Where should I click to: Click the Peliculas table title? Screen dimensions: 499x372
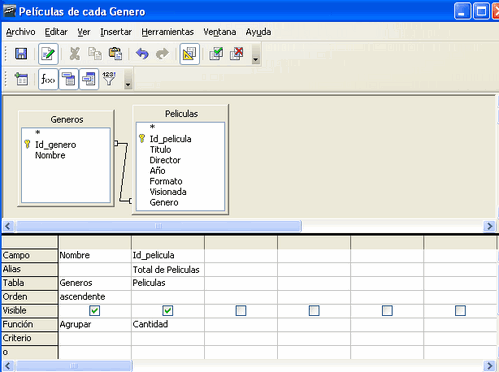(x=181, y=114)
